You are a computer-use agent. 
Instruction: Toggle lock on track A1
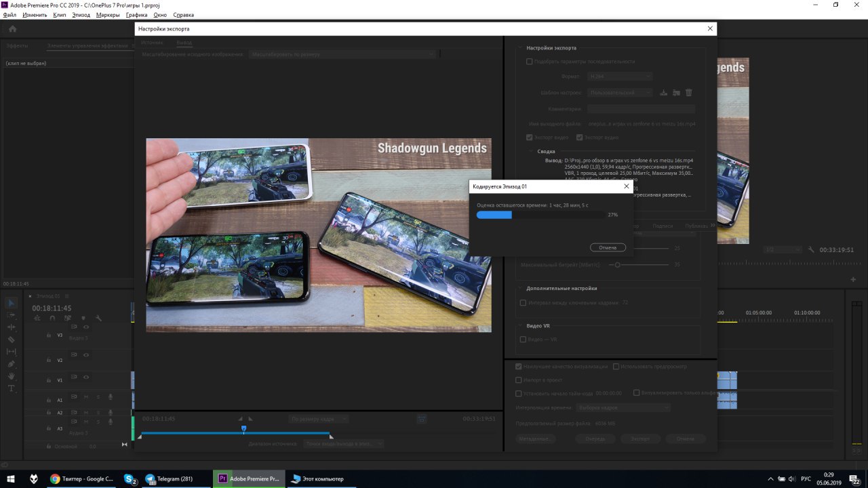(49, 400)
